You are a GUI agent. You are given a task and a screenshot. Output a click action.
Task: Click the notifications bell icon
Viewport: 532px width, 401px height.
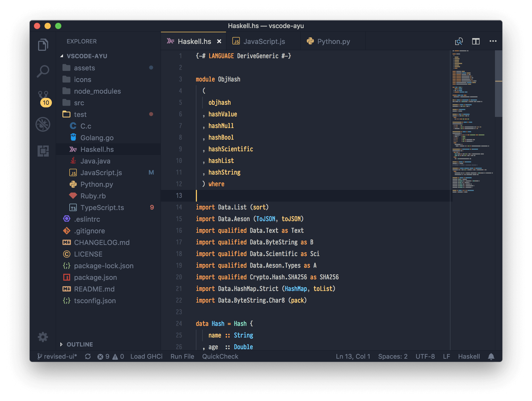(x=491, y=357)
